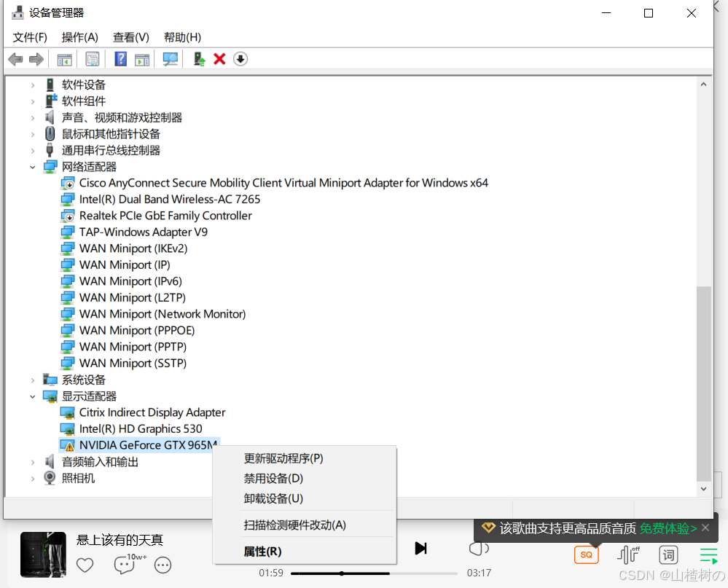The width and height of the screenshot is (728, 588).
Task: Expand the 软件组件 category
Action: (x=33, y=101)
